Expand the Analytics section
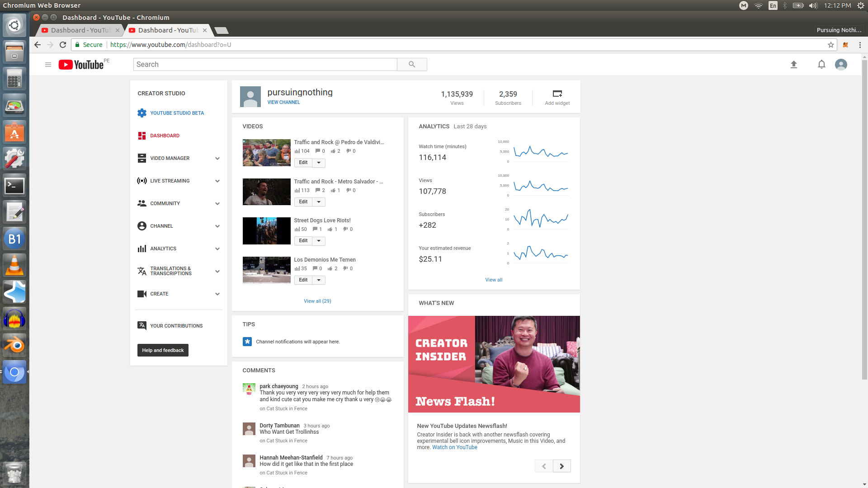 click(x=217, y=249)
